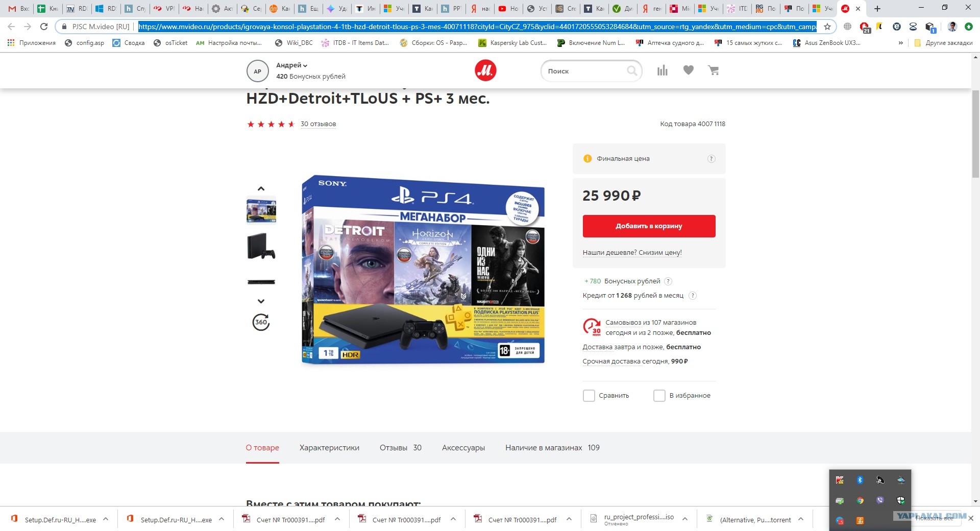Click the browser address bar URL
This screenshot has width=980, height=531.
[477, 27]
